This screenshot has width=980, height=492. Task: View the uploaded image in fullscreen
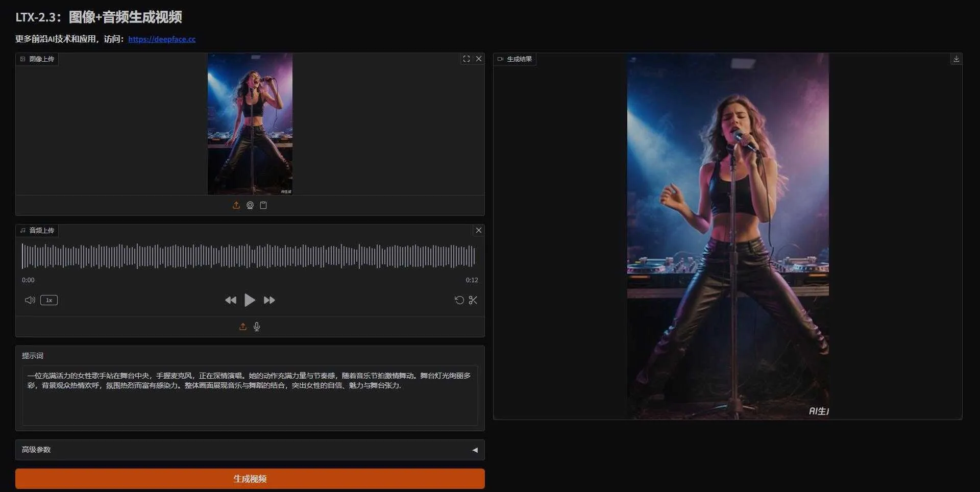pyautogui.click(x=466, y=59)
